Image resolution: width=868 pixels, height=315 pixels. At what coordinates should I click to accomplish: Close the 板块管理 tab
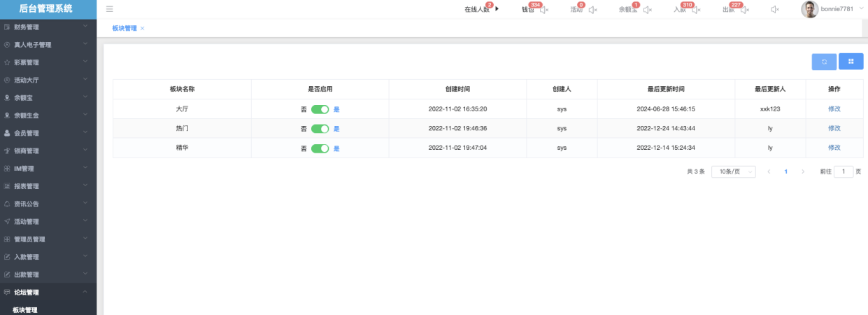tap(143, 29)
